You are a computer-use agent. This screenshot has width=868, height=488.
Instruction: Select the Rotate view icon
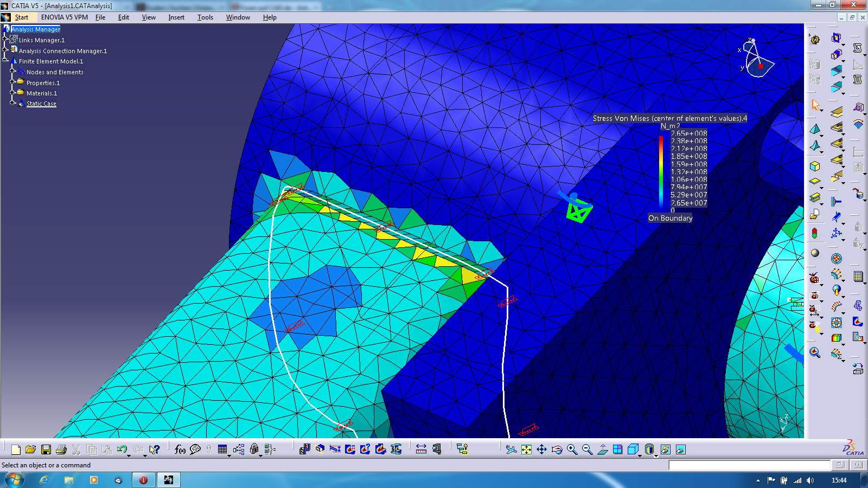[557, 450]
